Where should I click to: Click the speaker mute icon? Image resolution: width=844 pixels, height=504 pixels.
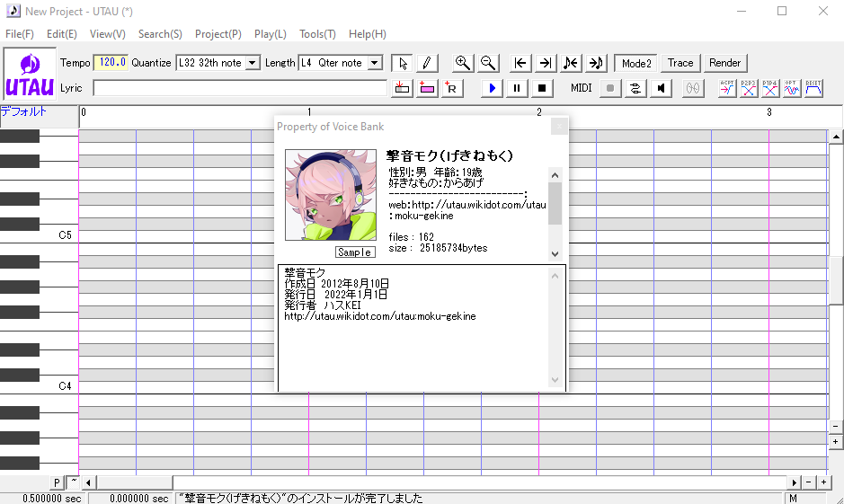pyautogui.click(x=661, y=88)
